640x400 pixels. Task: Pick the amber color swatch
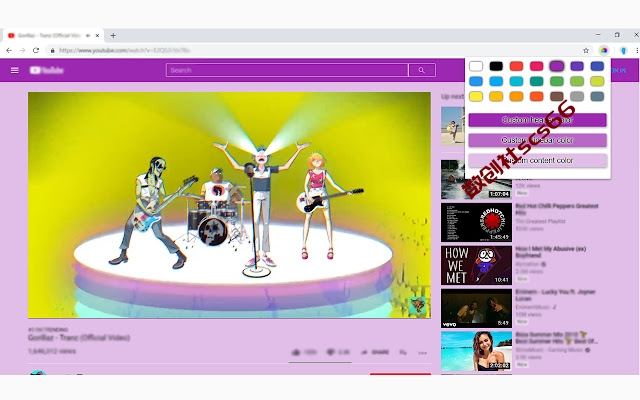click(x=496, y=96)
